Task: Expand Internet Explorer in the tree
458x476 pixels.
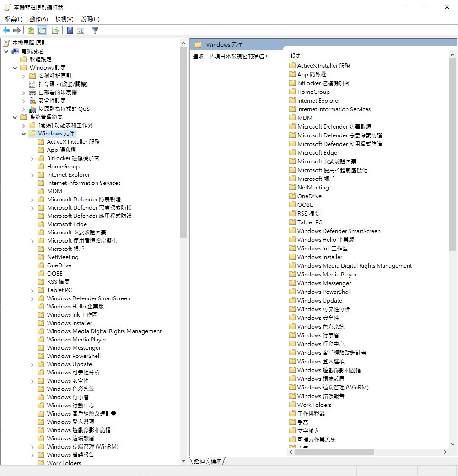Action: coord(32,175)
